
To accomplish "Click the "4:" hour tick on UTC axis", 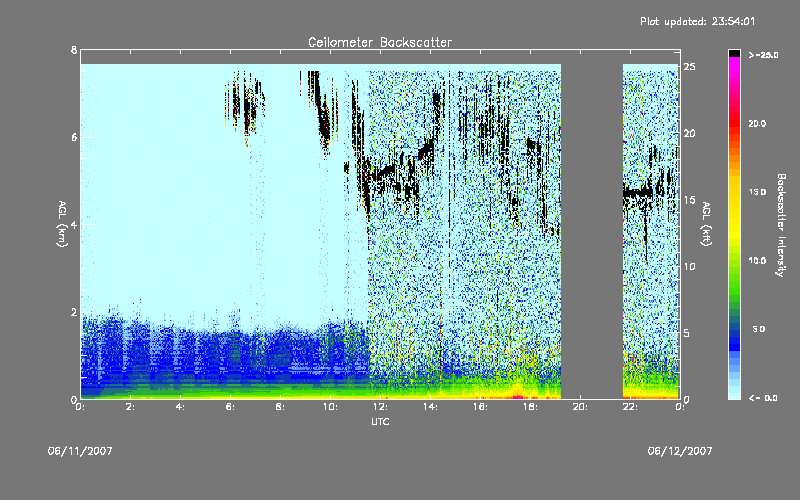I will 180,407.
